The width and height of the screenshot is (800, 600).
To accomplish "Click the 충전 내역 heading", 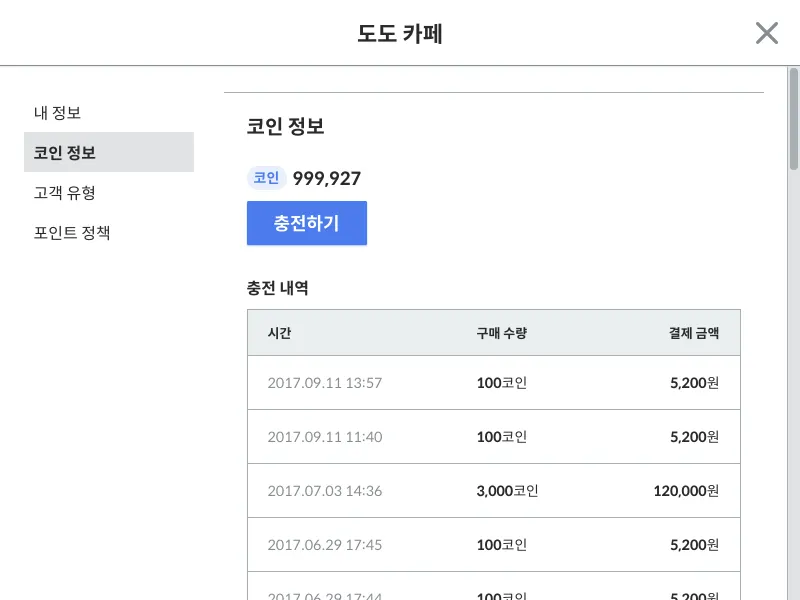I will pos(277,288).
